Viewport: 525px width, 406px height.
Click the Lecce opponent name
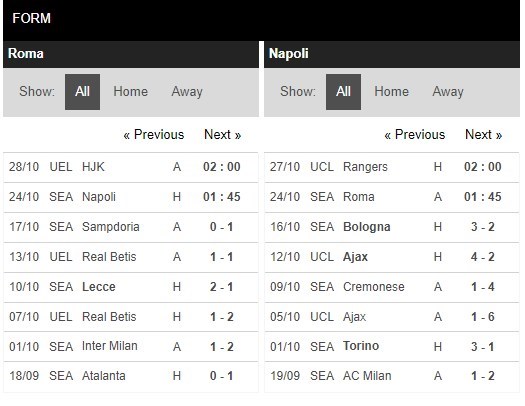click(x=99, y=287)
